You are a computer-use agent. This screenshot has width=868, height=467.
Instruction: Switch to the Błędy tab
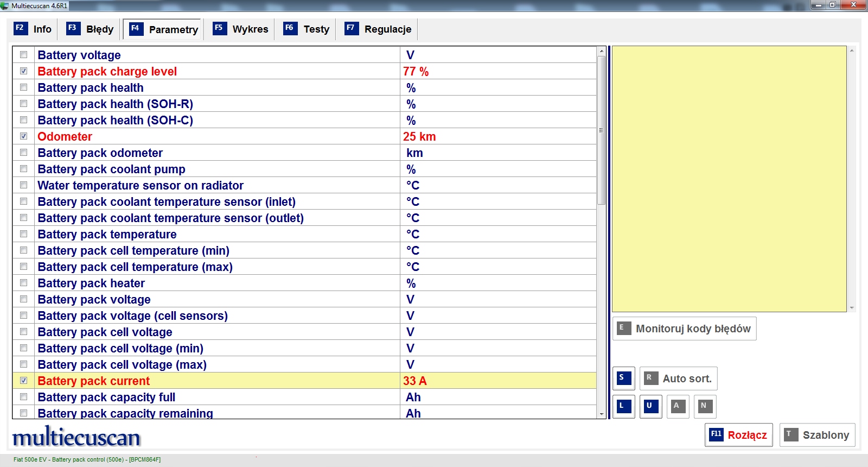(x=90, y=29)
